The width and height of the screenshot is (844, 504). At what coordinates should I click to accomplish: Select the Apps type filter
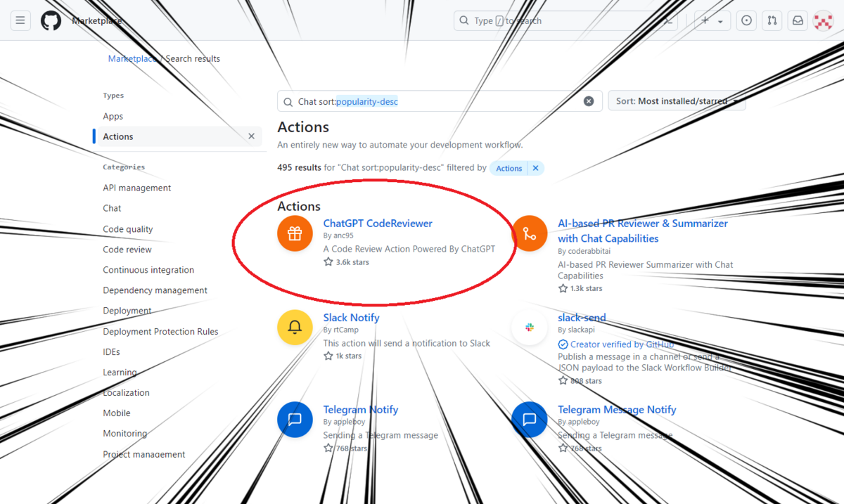(113, 117)
